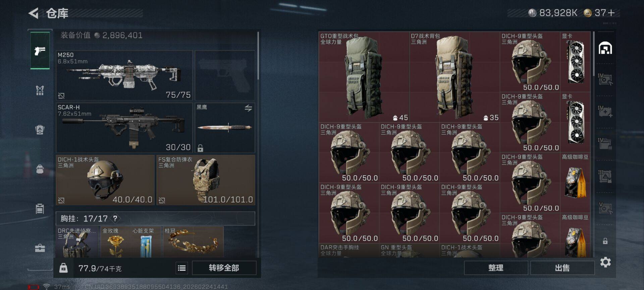
Task: Open the level III ammo box container
Action: click(x=605, y=177)
